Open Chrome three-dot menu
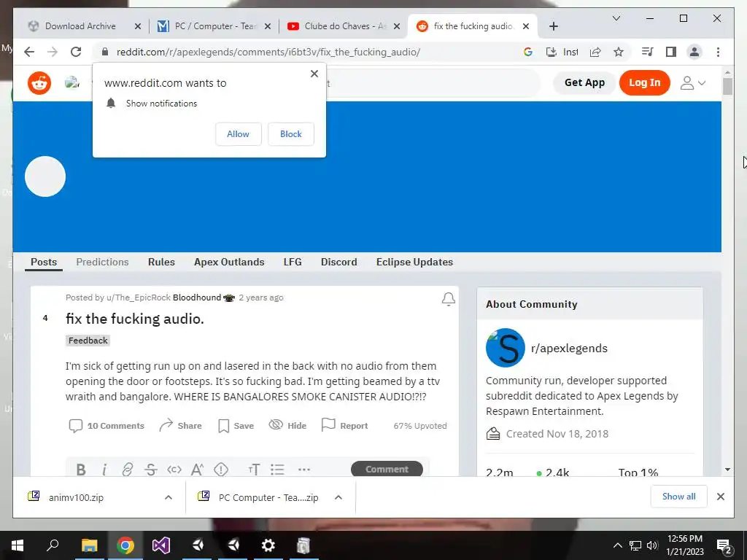Viewport: 747px width, 560px height. click(x=718, y=52)
